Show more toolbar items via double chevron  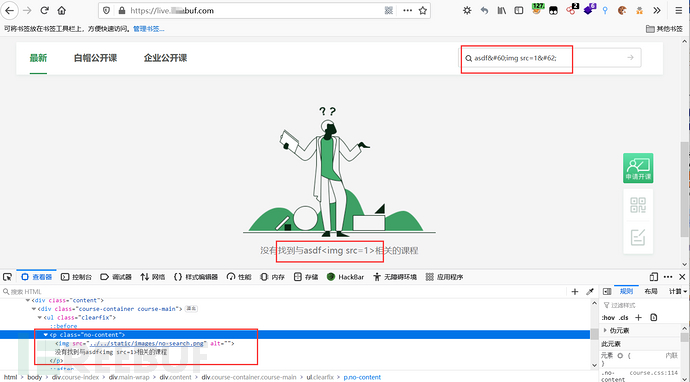pos(657,11)
